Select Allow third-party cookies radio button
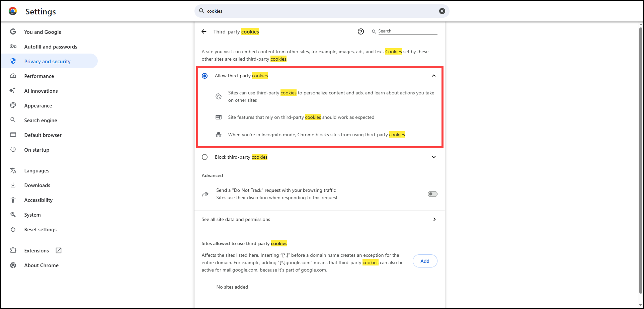Viewport: 644px width, 309px height. pos(205,76)
